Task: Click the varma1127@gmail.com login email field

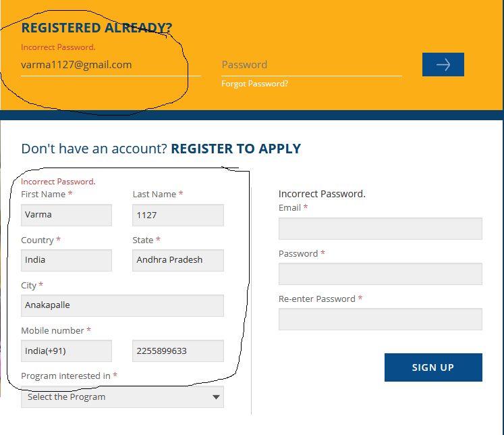Action: (x=111, y=65)
